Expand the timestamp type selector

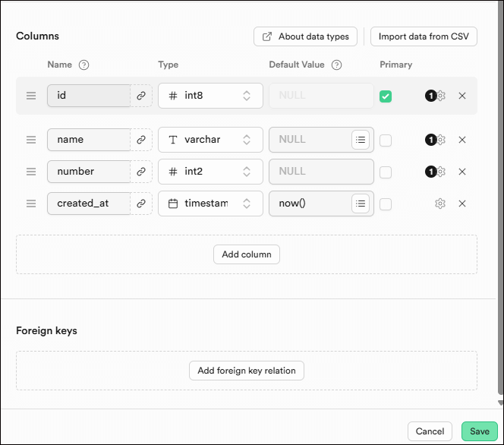click(x=210, y=204)
